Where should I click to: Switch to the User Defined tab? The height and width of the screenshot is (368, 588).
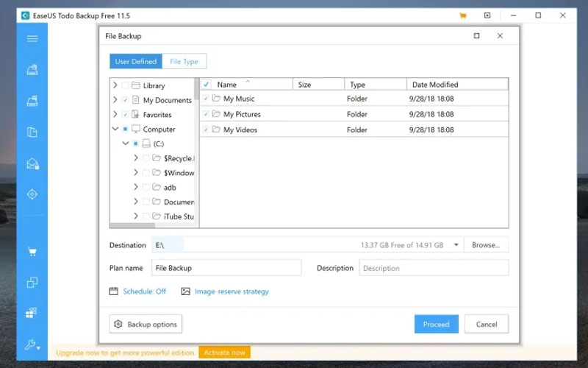point(136,61)
